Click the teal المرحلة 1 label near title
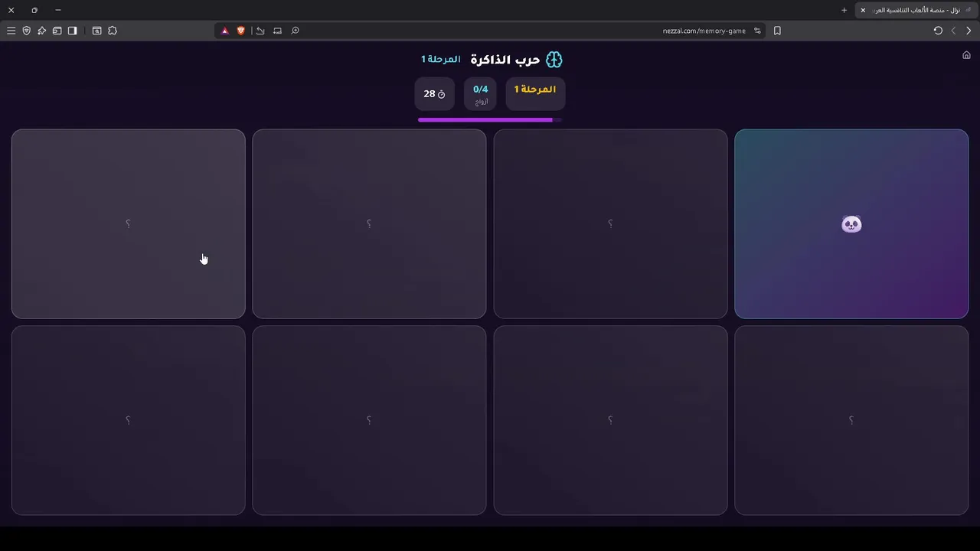The height and width of the screenshot is (551, 980). [441, 59]
